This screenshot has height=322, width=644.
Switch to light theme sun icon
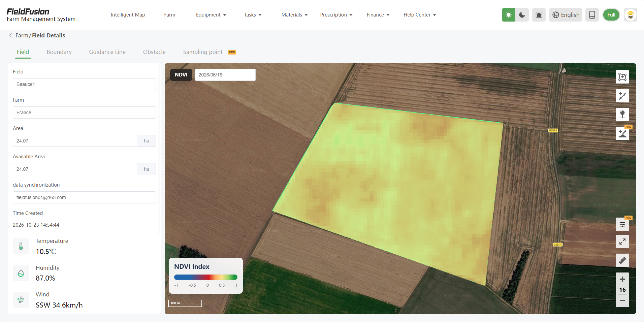[508, 15]
